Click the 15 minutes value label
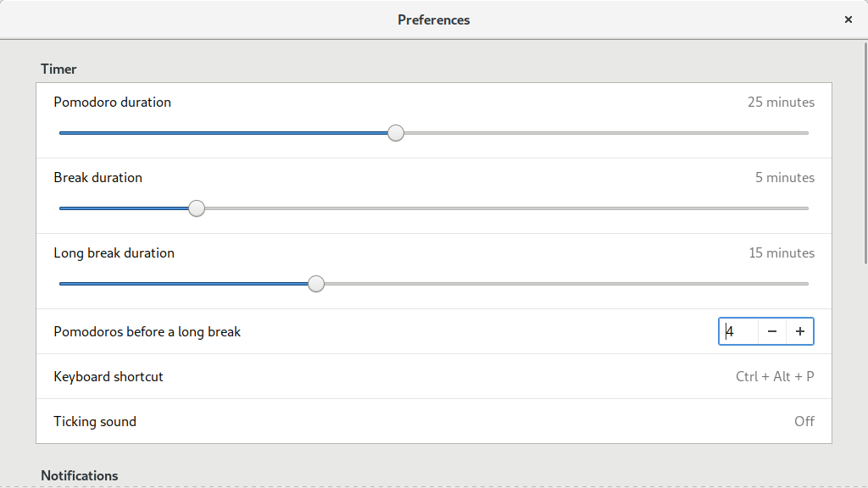Image resolution: width=868 pixels, height=488 pixels. point(781,252)
